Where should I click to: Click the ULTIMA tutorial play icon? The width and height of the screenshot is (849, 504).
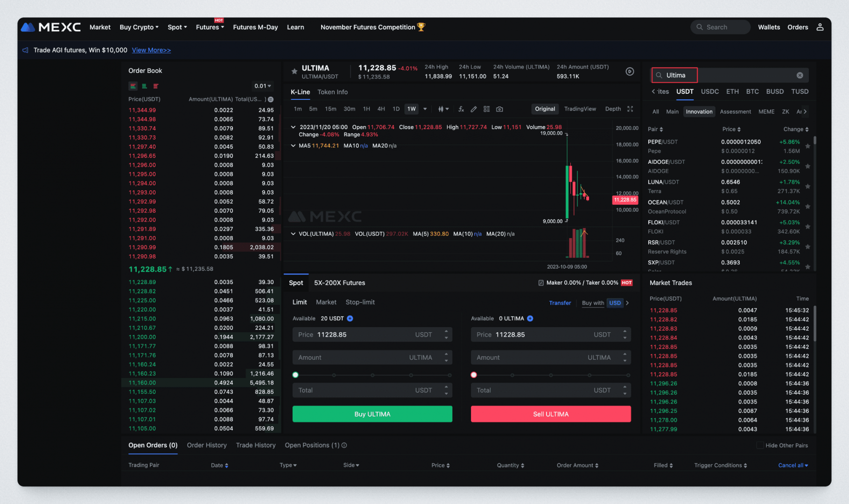(x=630, y=71)
